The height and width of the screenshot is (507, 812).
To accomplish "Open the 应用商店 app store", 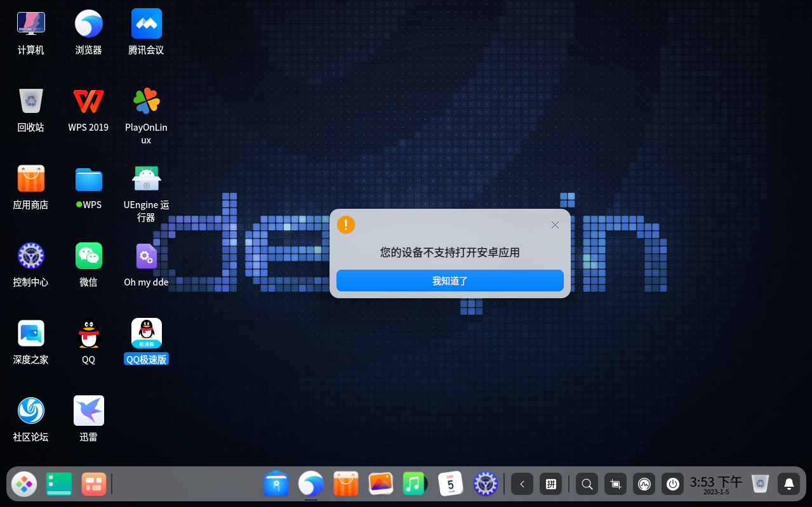I will click(x=30, y=178).
